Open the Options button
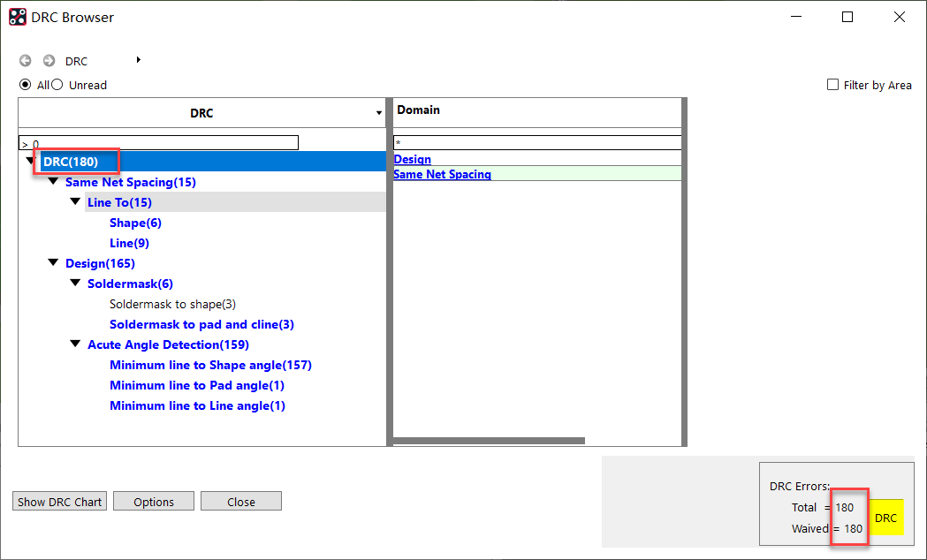The height and width of the screenshot is (560, 927). (154, 502)
